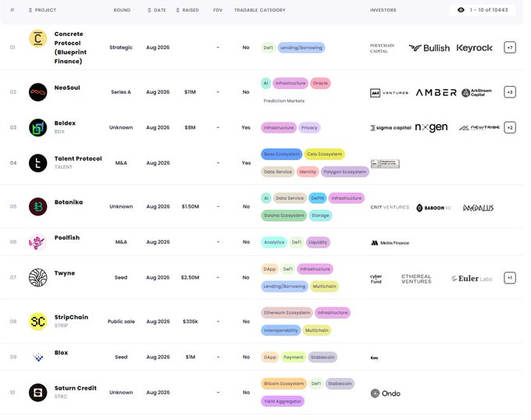Open the Amber investor logo

tap(437, 92)
